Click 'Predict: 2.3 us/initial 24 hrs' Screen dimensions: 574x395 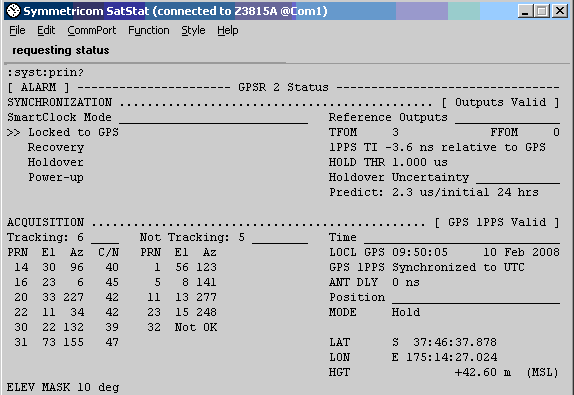[434, 192]
